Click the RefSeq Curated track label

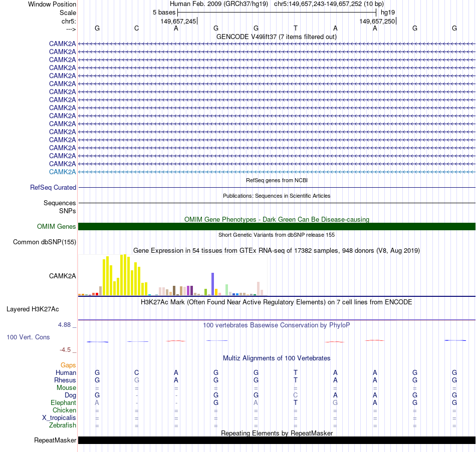[x=53, y=188]
